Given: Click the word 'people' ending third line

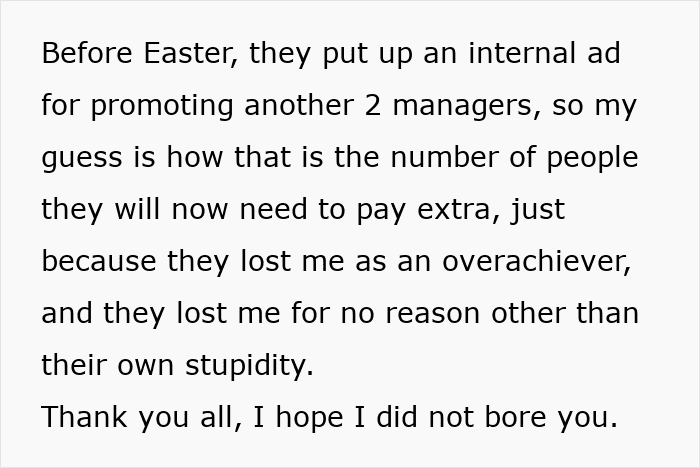Looking at the screenshot, I should coord(592,159).
